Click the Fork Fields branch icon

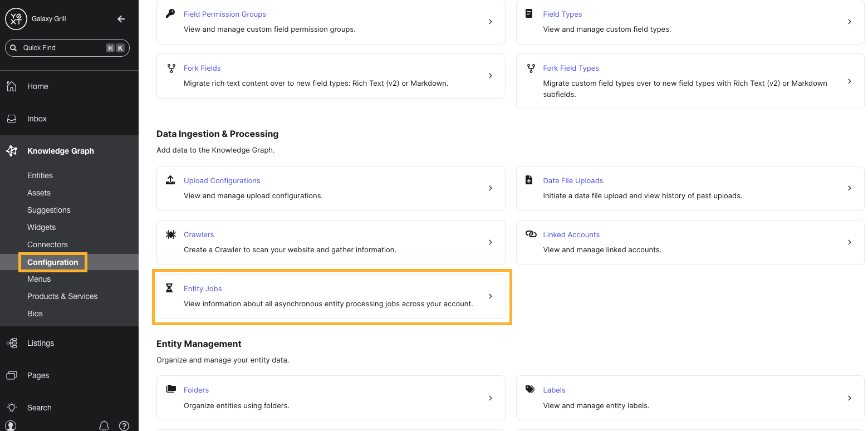171,68
